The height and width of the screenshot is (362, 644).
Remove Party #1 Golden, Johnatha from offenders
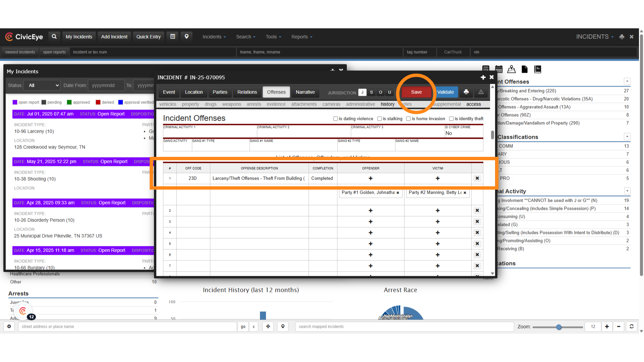tap(398, 193)
